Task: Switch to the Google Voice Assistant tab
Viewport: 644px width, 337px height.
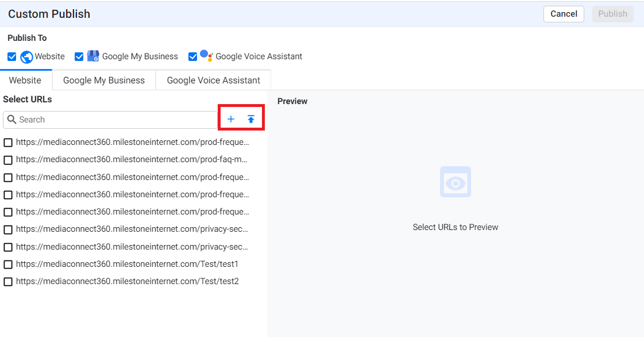Action: pos(213,80)
